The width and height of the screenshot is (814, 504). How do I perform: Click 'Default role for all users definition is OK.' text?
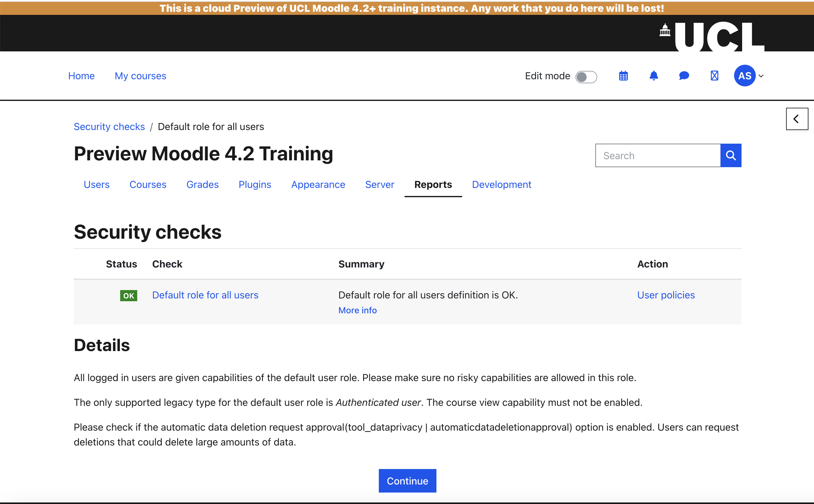pyautogui.click(x=428, y=295)
